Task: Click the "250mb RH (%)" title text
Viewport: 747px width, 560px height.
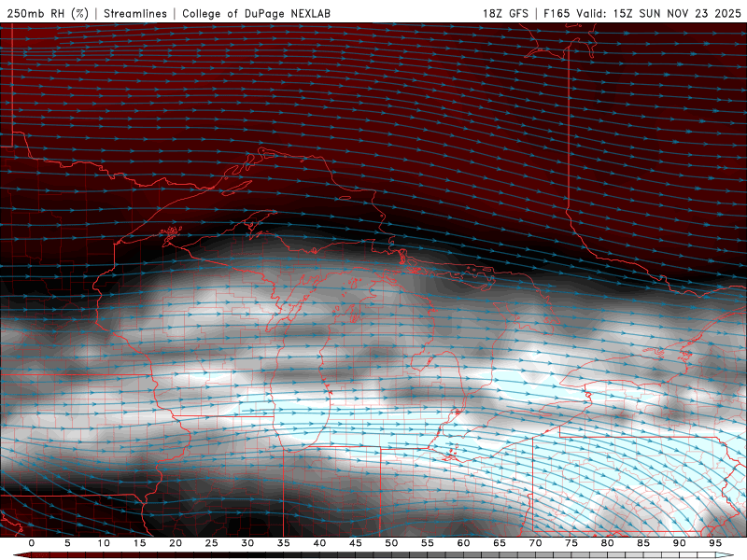Action: pos(49,13)
